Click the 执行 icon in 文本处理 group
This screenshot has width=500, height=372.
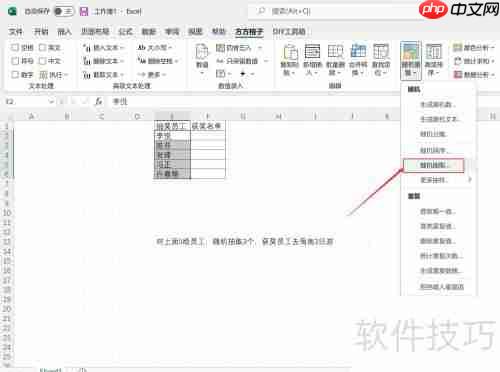click(44, 75)
